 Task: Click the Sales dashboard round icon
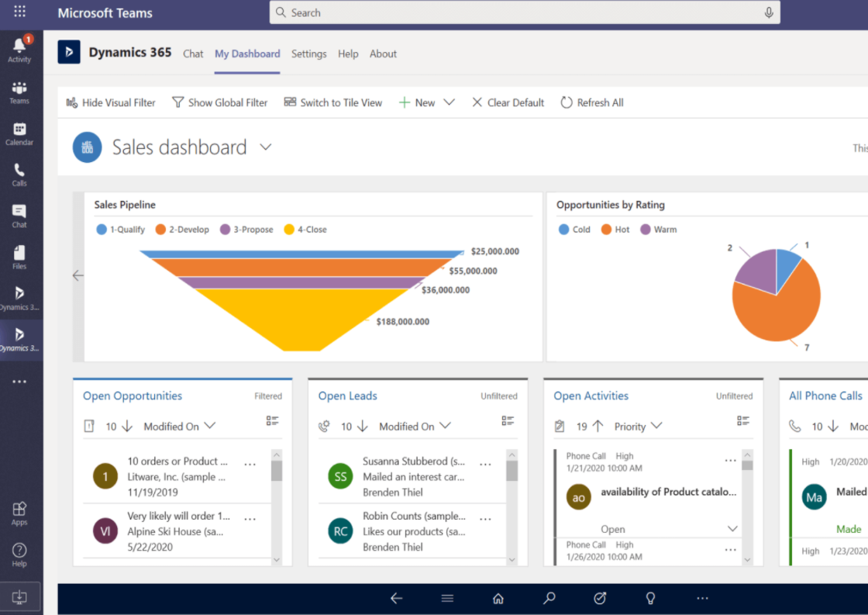pos(88,147)
